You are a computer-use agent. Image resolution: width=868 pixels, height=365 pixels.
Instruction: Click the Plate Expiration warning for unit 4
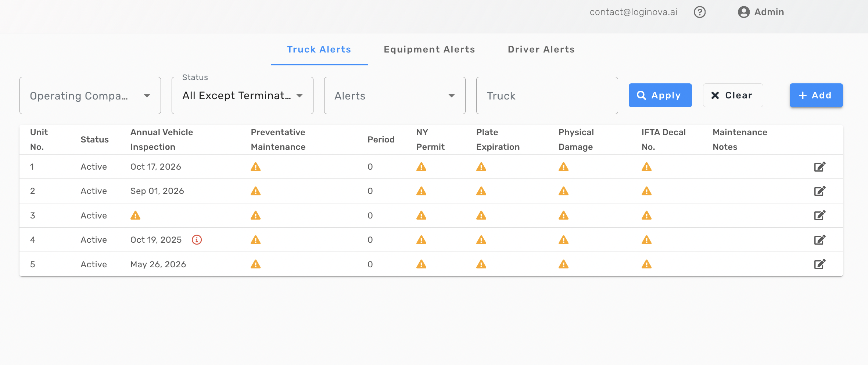(x=481, y=240)
